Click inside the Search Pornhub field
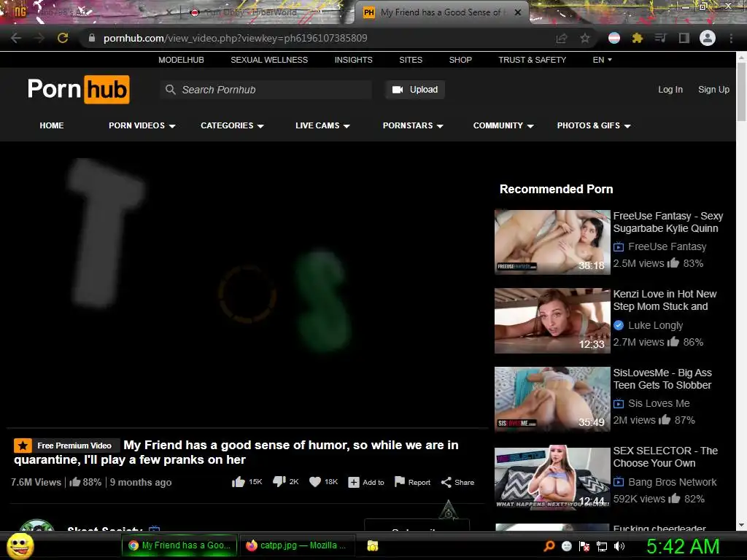Viewport: 747px width, 560px height. (266, 90)
